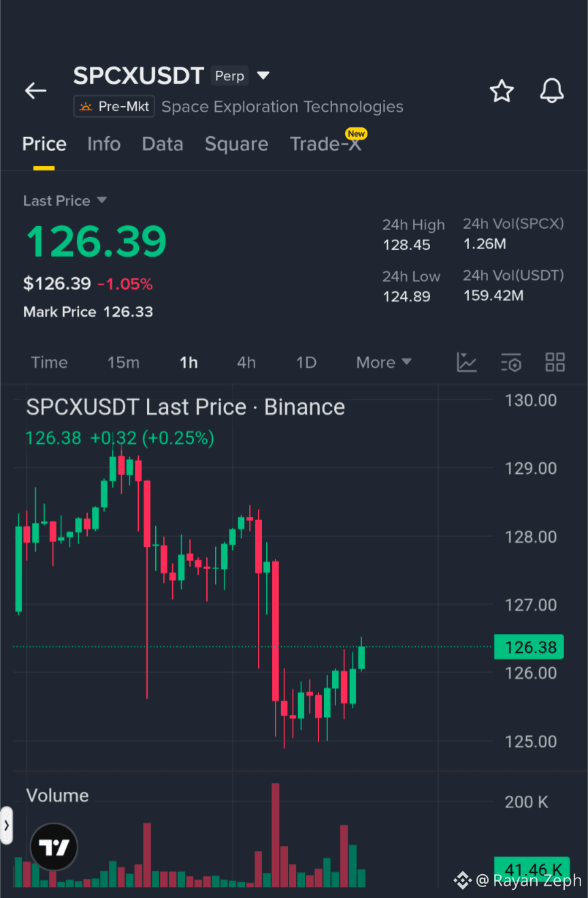Click the TradingView logo

[x=54, y=847]
